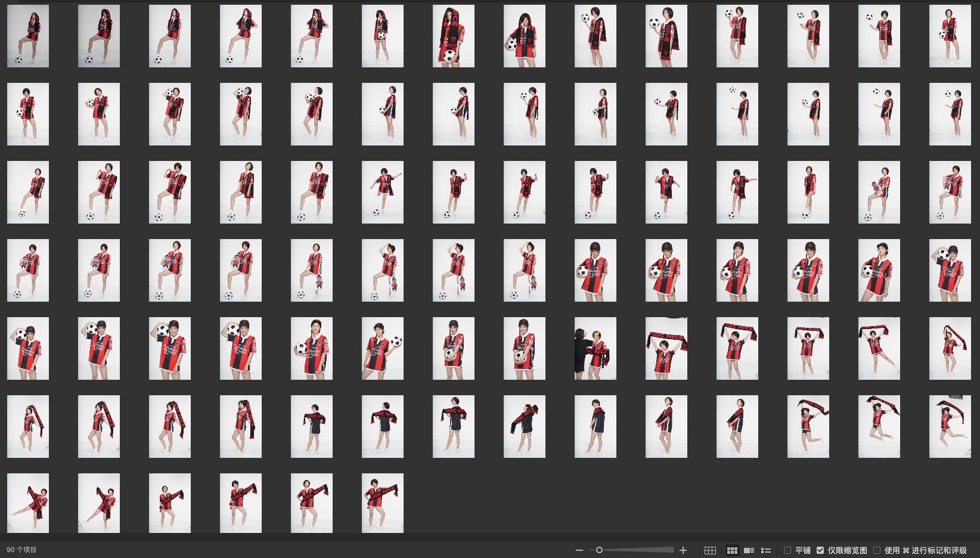This screenshot has width=980, height=558.
Task: Select the last thumbnail in the bottom row
Action: pyautogui.click(x=382, y=503)
